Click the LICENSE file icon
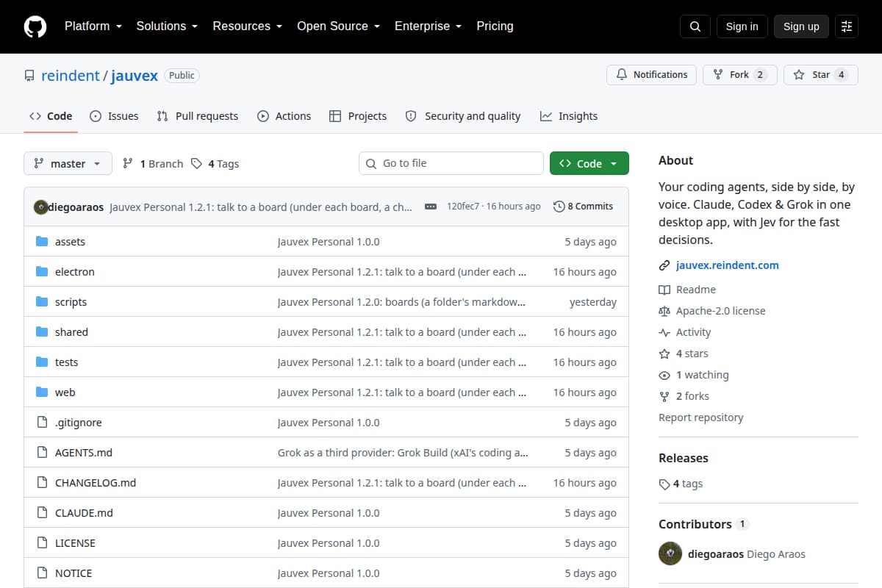 [x=42, y=543]
